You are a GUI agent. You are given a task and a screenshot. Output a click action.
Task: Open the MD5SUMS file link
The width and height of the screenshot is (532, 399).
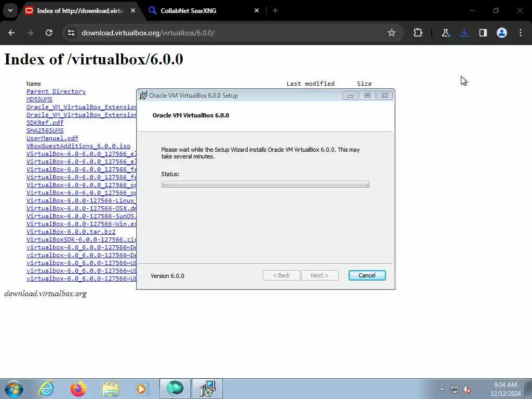coord(39,99)
